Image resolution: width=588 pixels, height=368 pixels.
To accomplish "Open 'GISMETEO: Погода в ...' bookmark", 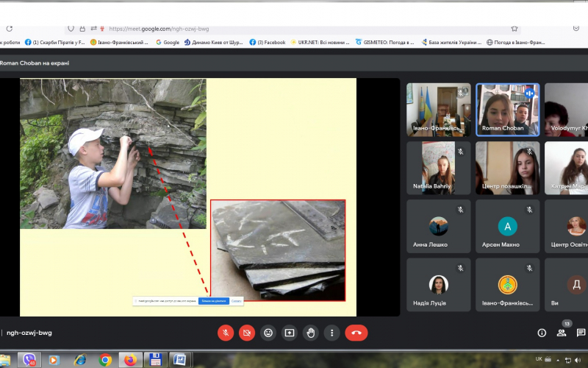I will (x=384, y=43).
